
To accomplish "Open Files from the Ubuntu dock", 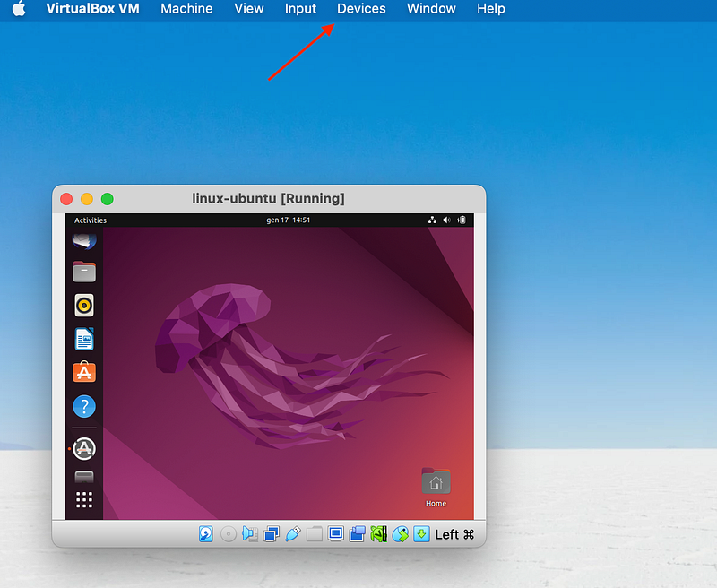I will coord(84,272).
